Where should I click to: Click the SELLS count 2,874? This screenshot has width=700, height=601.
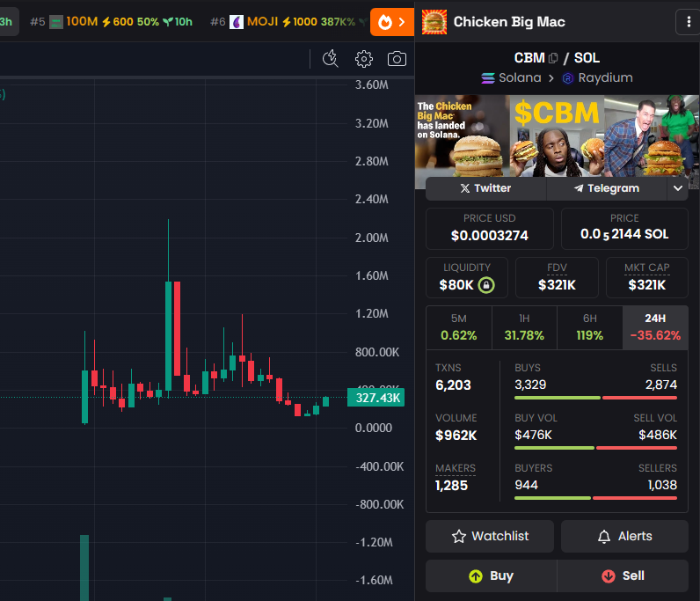(x=661, y=385)
